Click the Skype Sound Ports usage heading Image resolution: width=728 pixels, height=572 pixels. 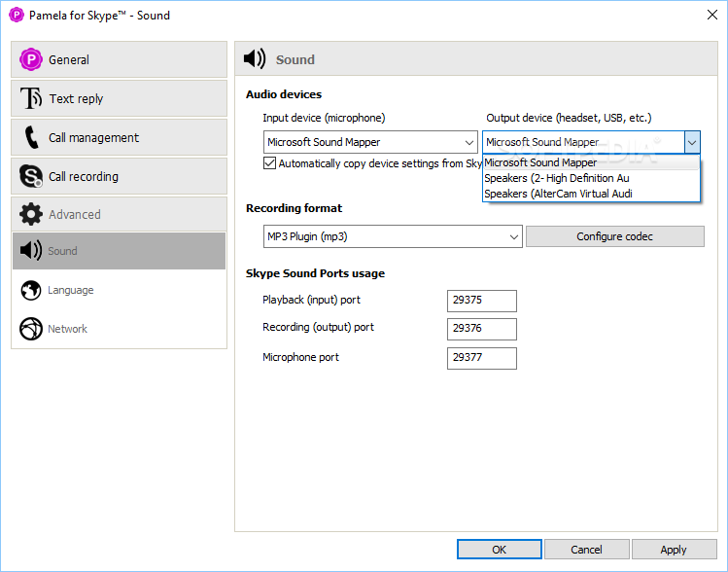(315, 273)
